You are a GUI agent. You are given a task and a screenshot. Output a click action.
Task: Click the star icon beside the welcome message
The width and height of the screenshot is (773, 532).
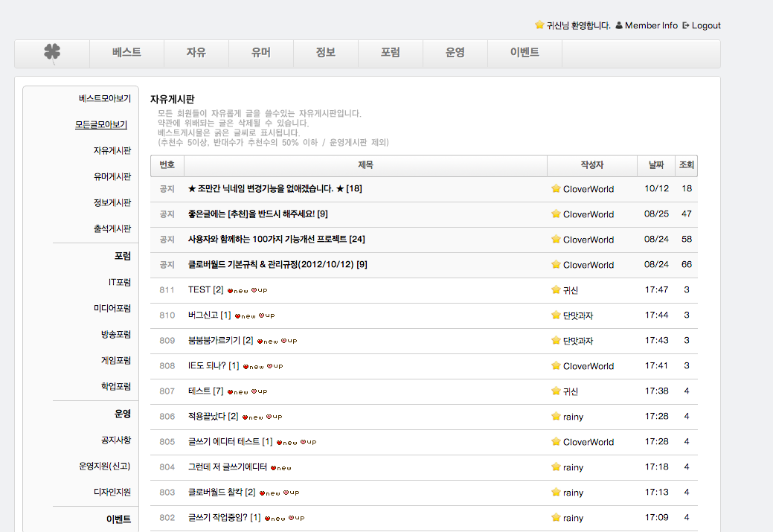point(539,25)
